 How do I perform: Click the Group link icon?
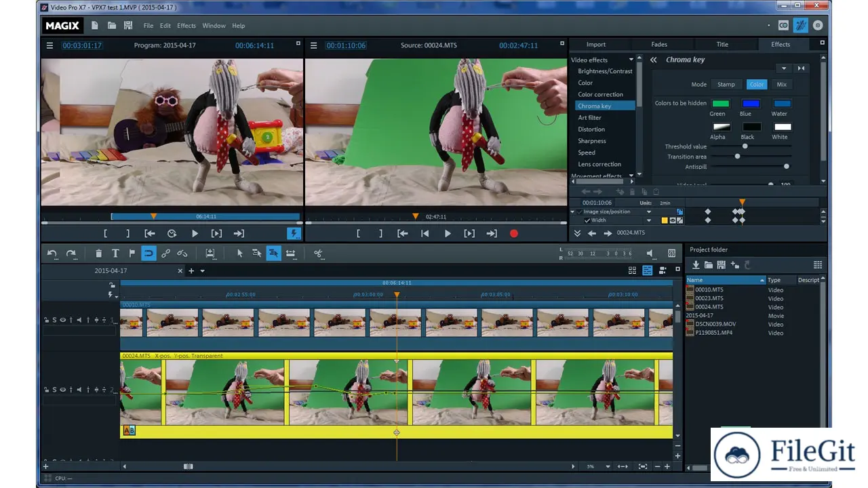(x=165, y=253)
